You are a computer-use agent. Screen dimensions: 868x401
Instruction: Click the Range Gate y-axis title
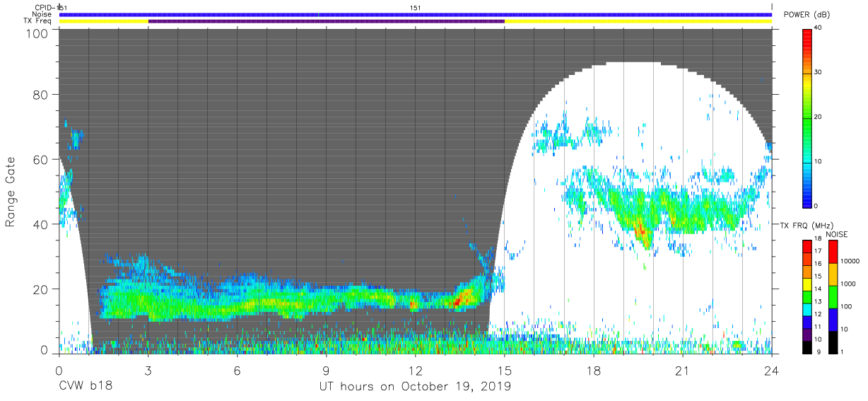point(10,192)
